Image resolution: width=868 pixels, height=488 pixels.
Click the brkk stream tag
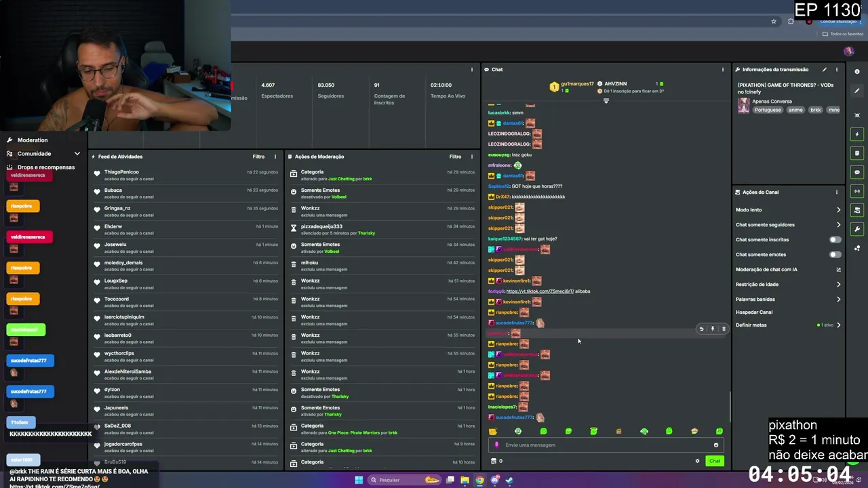point(815,110)
